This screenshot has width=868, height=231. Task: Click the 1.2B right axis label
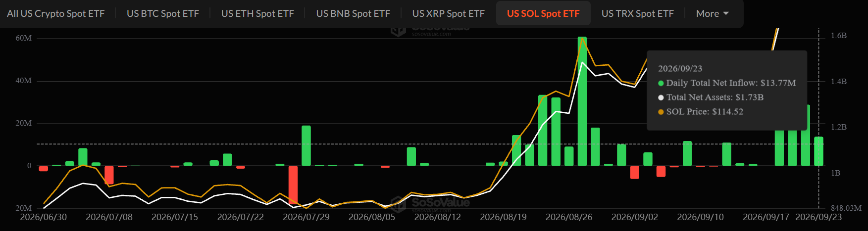839,127
